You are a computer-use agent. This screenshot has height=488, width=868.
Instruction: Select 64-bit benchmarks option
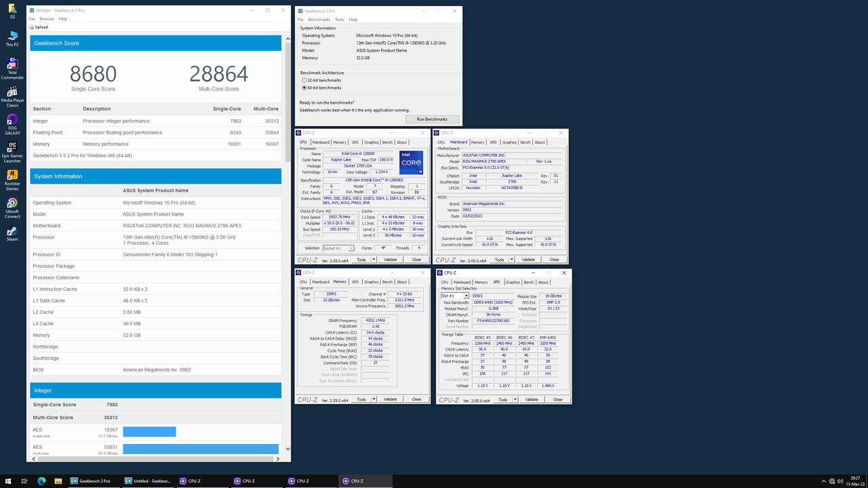tap(321, 87)
